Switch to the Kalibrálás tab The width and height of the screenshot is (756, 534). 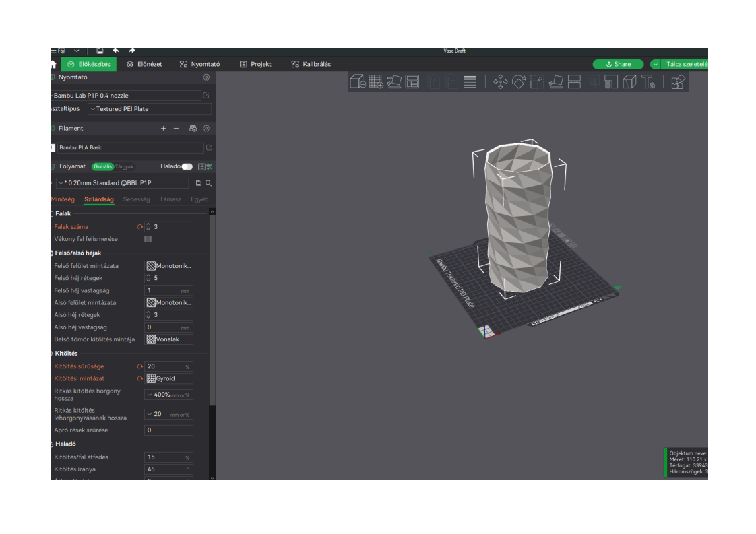(311, 64)
